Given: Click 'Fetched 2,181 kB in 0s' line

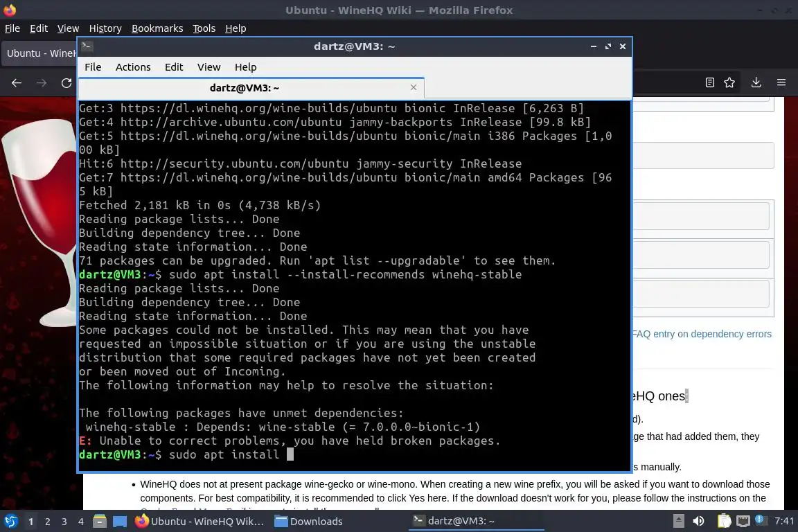Looking at the screenshot, I should pos(199,205).
